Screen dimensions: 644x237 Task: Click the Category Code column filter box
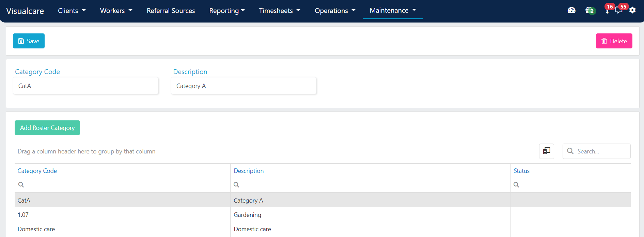pos(122,185)
